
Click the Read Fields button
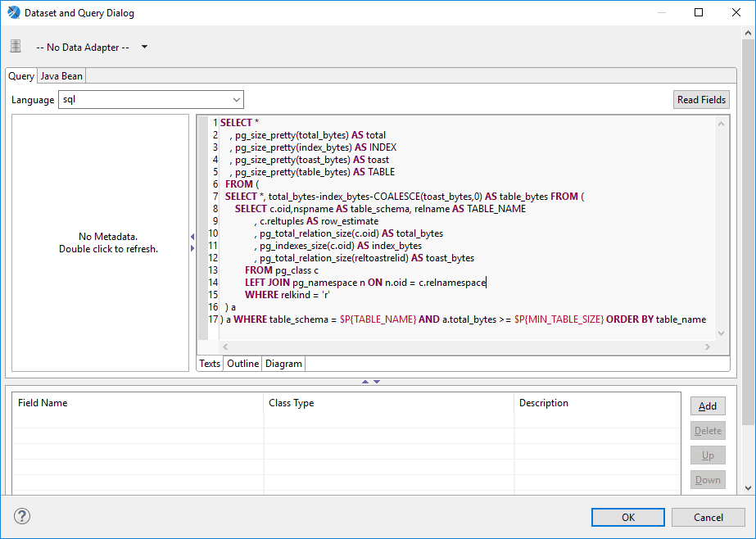[x=701, y=100]
